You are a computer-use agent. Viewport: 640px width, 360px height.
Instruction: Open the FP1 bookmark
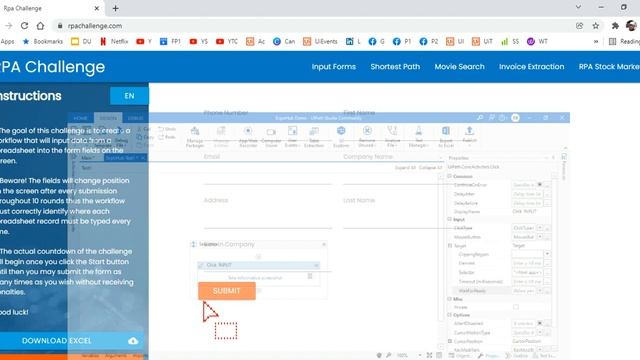[x=170, y=41]
